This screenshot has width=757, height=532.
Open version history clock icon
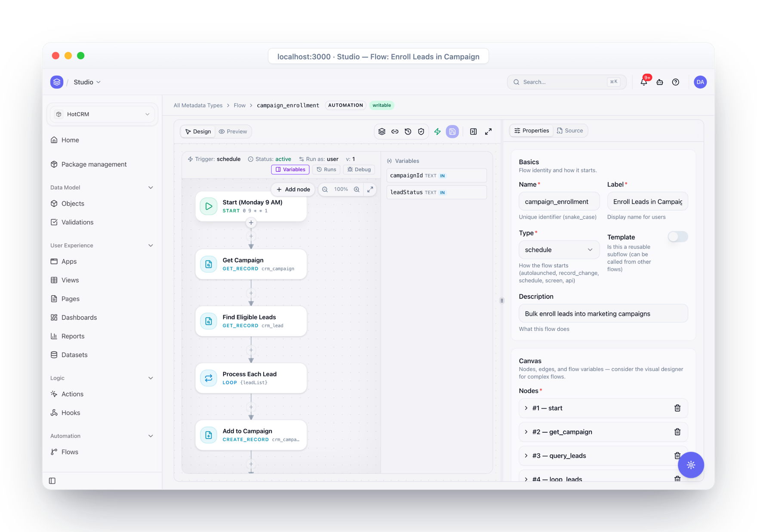(x=408, y=131)
